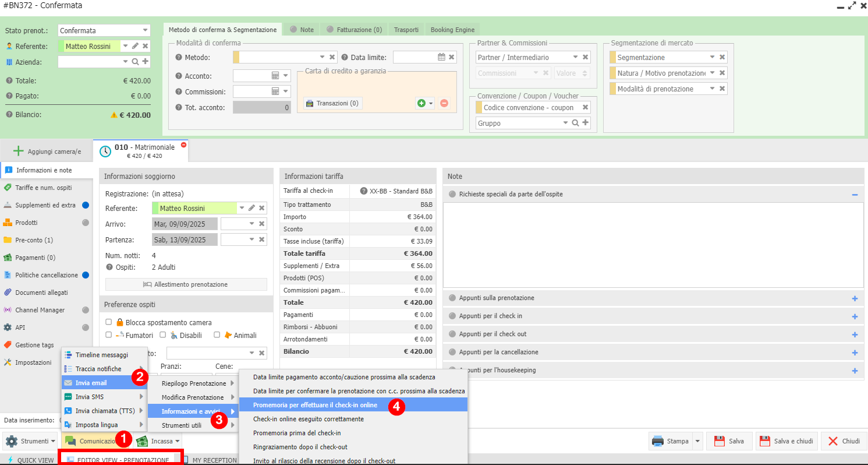Click in the Richieste speciali text area
868x465 pixels.
click(x=652, y=245)
